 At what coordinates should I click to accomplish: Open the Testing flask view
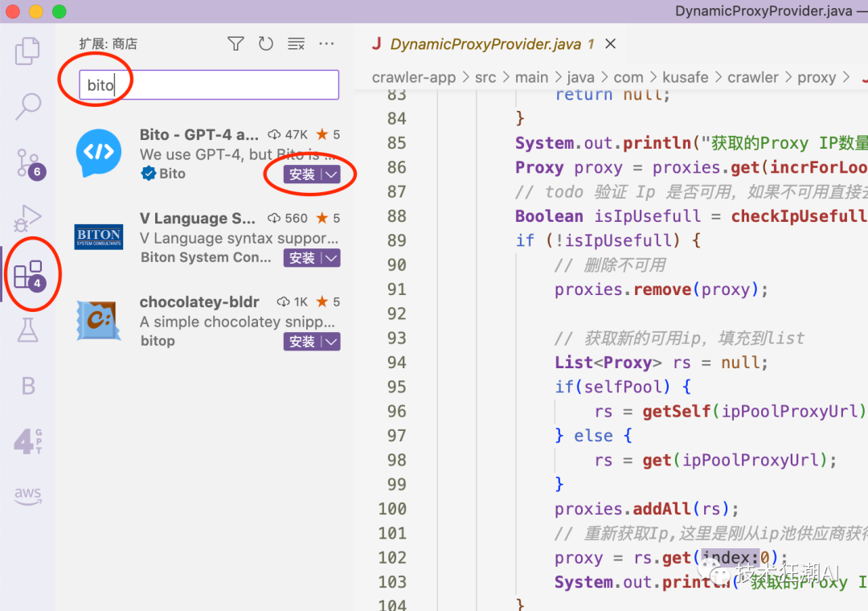tap(27, 330)
